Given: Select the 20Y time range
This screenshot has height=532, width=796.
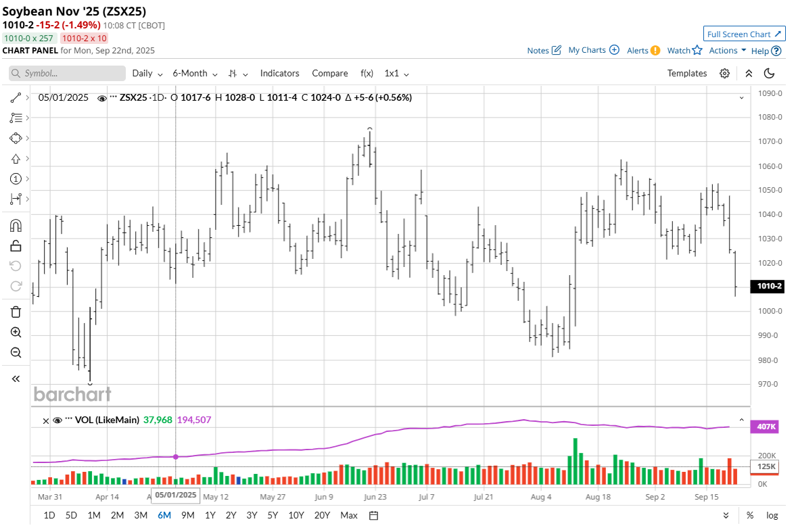Looking at the screenshot, I should pyautogui.click(x=322, y=516).
